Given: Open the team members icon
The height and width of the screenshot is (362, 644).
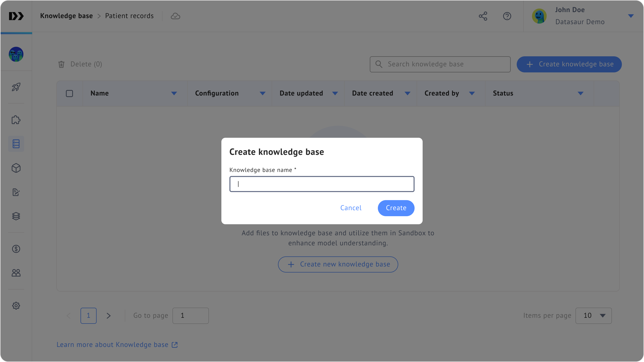Looking at the screenshot, I should point(16,273).
